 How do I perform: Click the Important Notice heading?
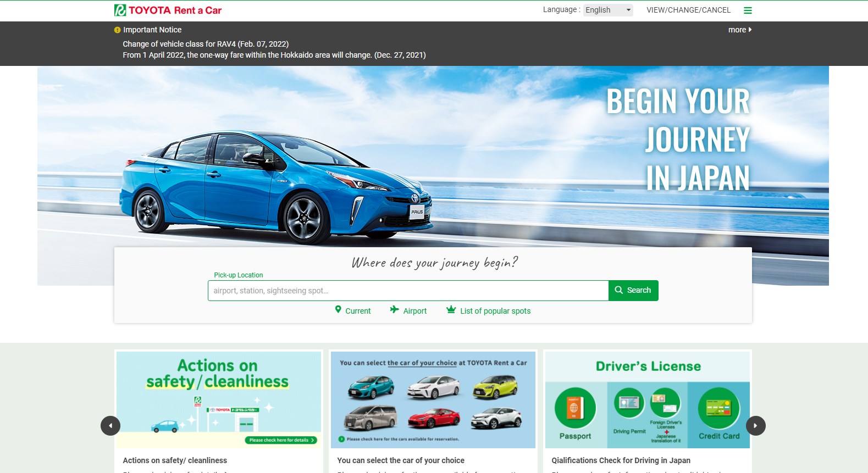click(x=152, y=30)
